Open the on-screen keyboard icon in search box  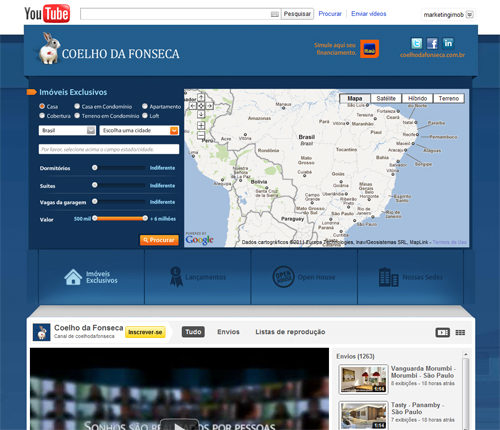point(275,14)
